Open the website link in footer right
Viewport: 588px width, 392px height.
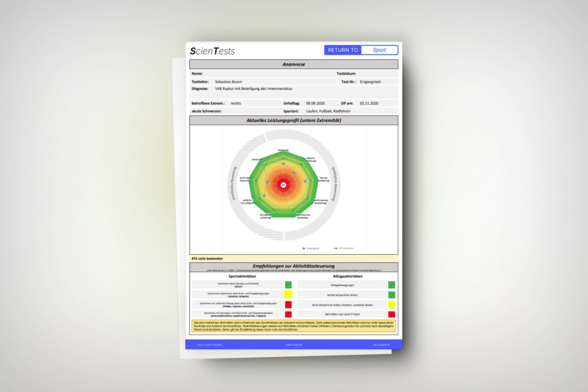click(x=381, y=345)
